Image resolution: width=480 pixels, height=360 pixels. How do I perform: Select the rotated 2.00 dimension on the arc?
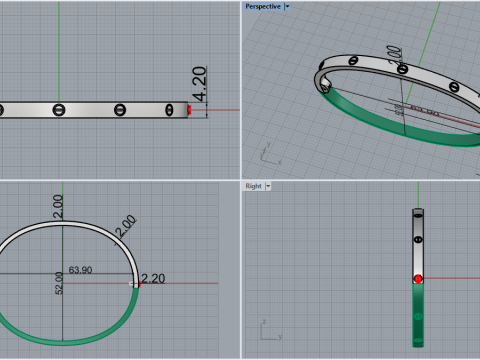(x=126, y=226)
